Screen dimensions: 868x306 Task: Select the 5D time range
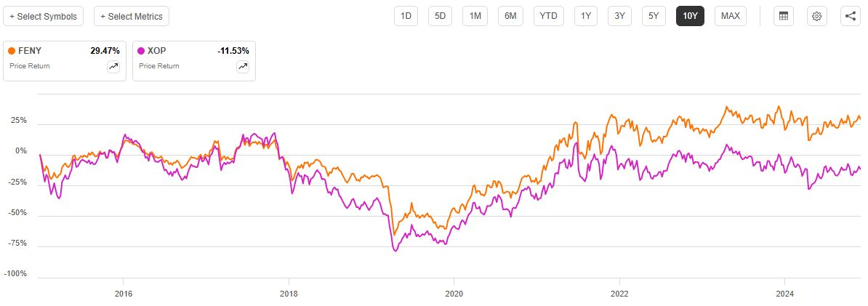pyautogui.click(x=440, y=16)
